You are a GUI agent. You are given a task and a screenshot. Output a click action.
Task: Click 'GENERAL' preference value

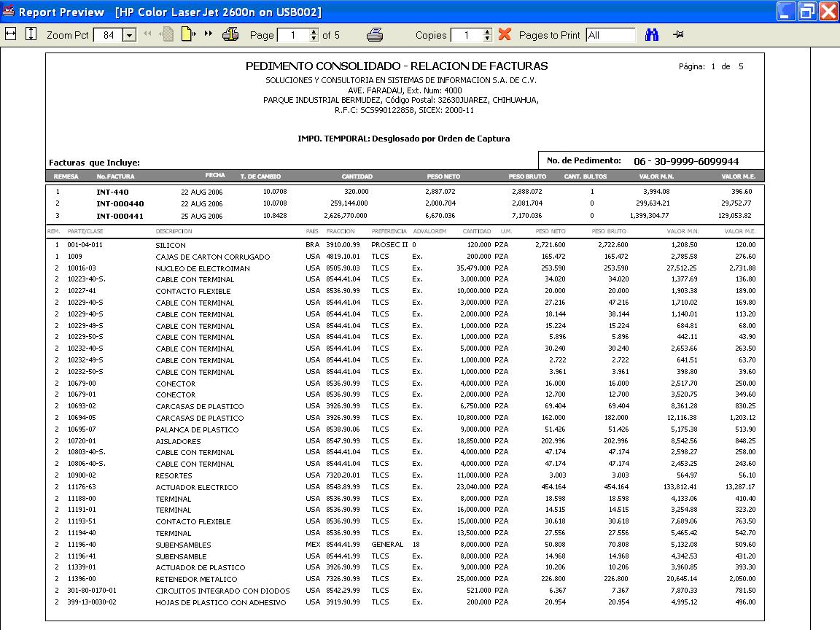(x=387, y=544)
